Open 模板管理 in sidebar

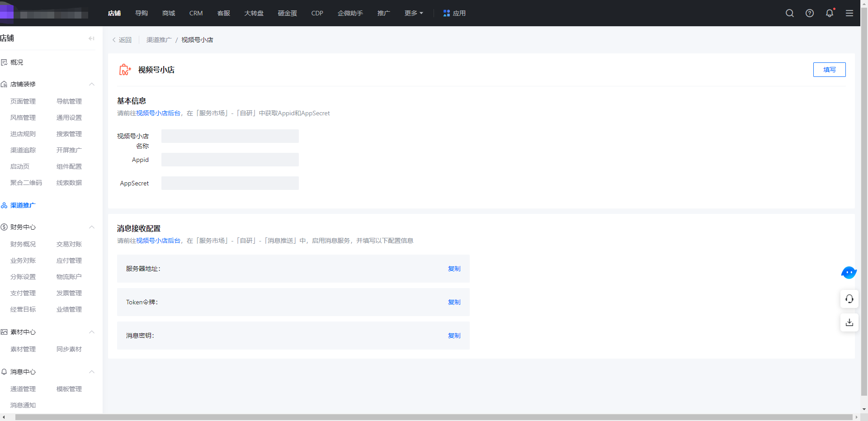coord(69,389)
